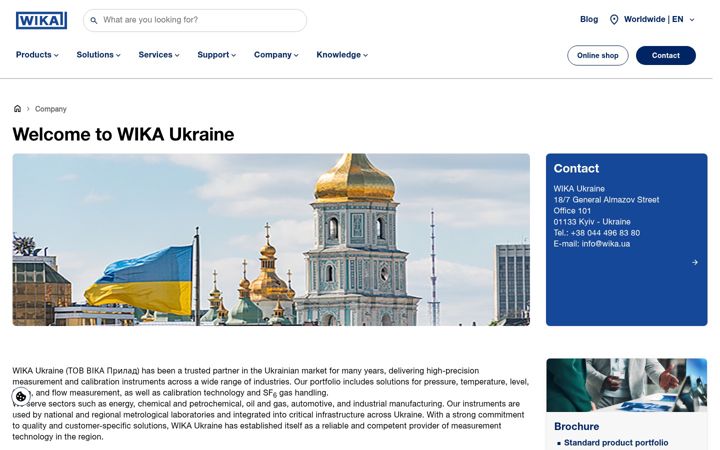
Task: Open the Blog link
Action: point(589,19)
